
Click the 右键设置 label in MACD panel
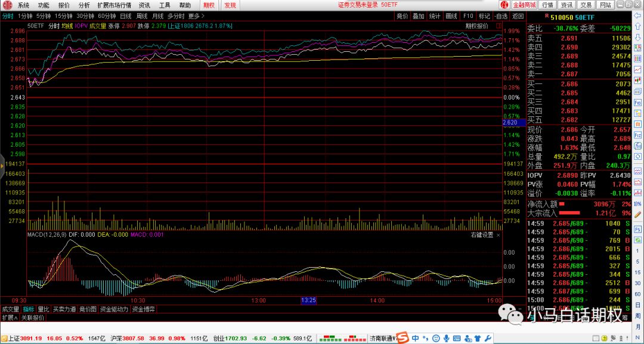[482, 235]
